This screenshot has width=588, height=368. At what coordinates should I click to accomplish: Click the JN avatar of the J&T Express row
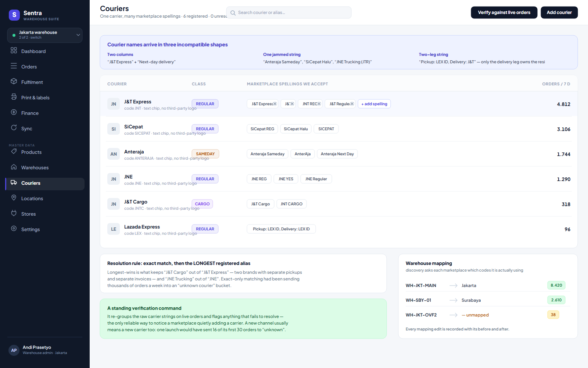click(114, 104)
